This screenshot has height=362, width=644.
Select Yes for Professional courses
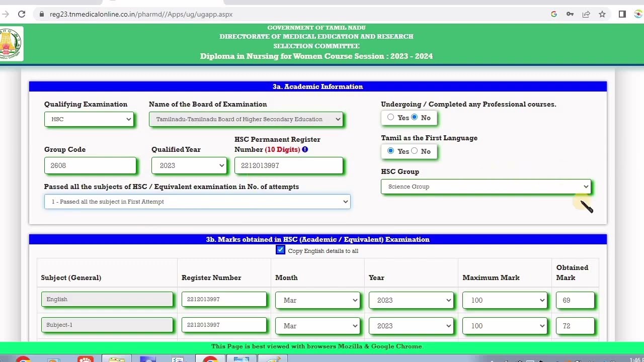[x=391, y=117]
